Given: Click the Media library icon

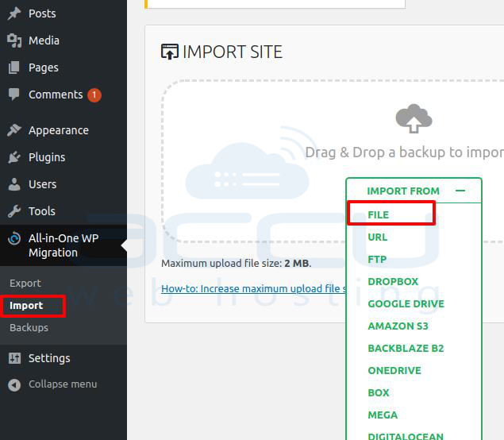Looking at the screenshot, I should point(14,41).
